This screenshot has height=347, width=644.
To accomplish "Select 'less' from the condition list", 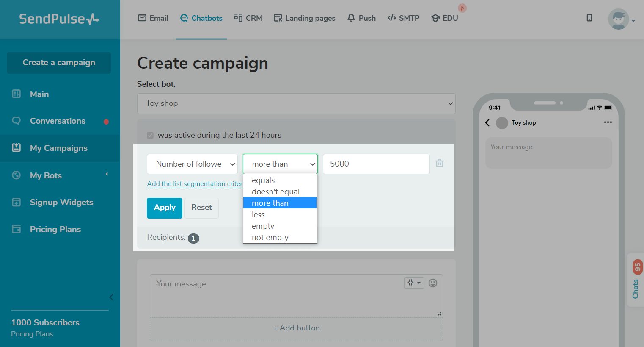I will (258, 215).
